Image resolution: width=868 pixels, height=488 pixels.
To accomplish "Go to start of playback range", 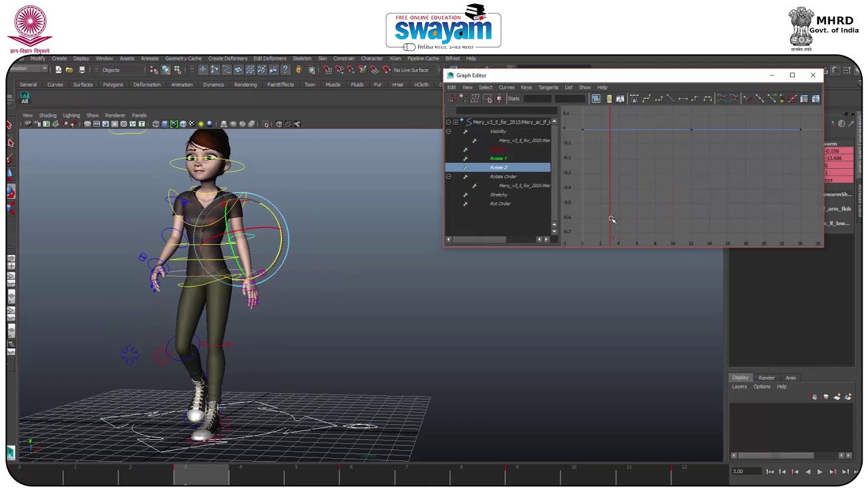I will [770, 472].
